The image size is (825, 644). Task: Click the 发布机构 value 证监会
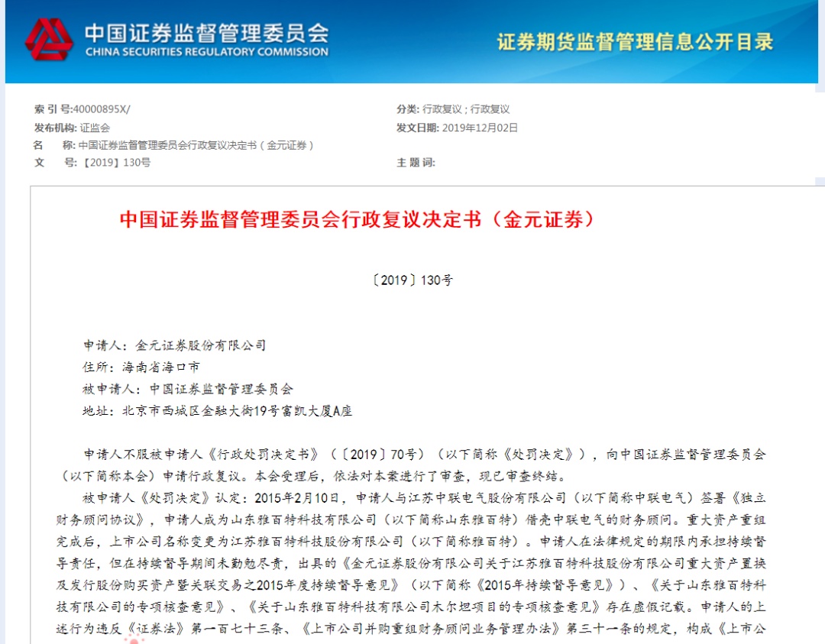point(95,128)
